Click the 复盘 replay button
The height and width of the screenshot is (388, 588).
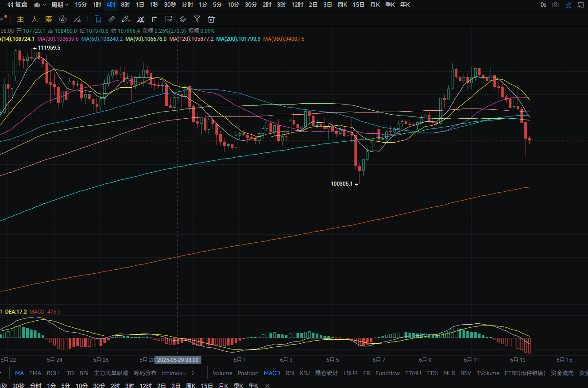coord(18,5)
